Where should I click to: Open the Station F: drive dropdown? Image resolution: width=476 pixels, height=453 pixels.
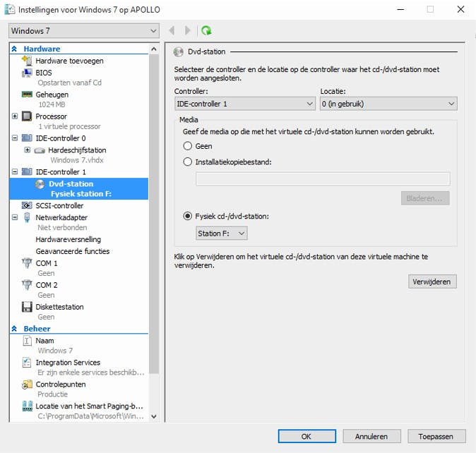tap(221, 233)
